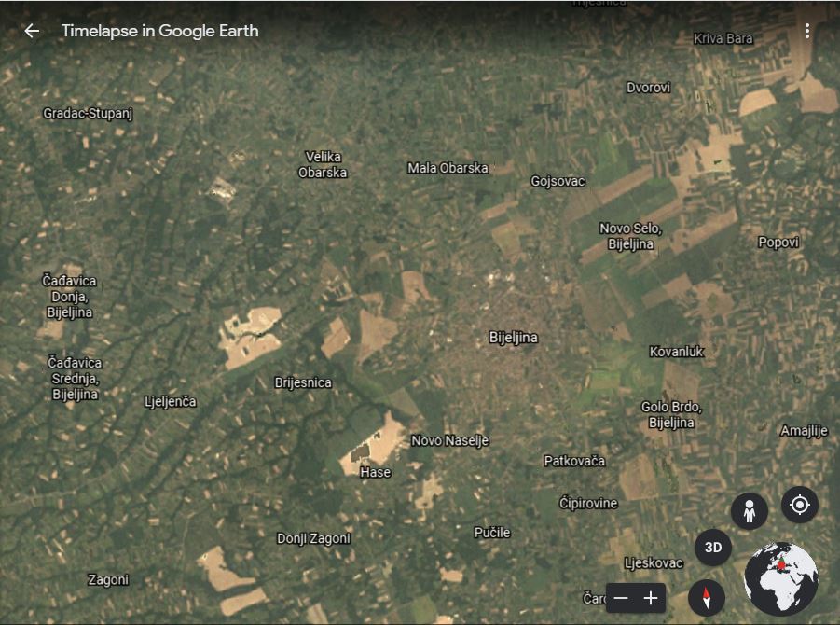Click the mini globe overview thumbnail
This screenshot has width=840, height=625.
[781, 578]
